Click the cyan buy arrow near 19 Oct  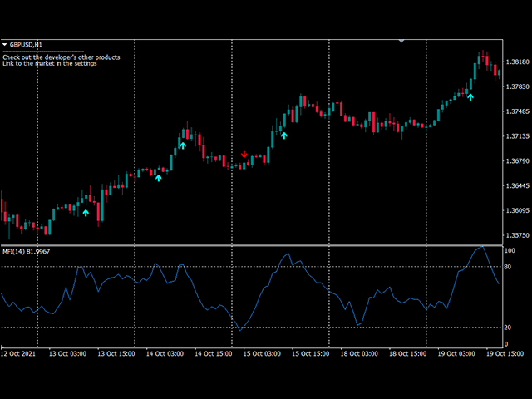pos(470,96)
